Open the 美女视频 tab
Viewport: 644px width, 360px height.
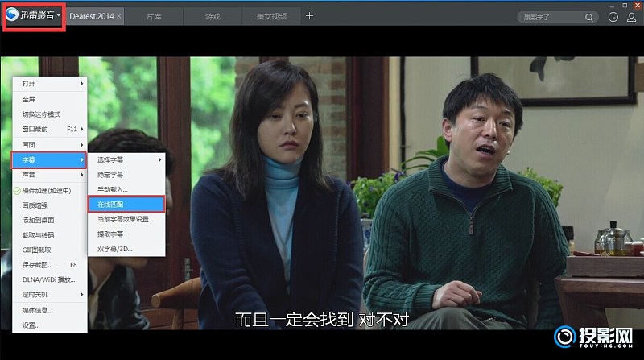(x=271, y=16)
